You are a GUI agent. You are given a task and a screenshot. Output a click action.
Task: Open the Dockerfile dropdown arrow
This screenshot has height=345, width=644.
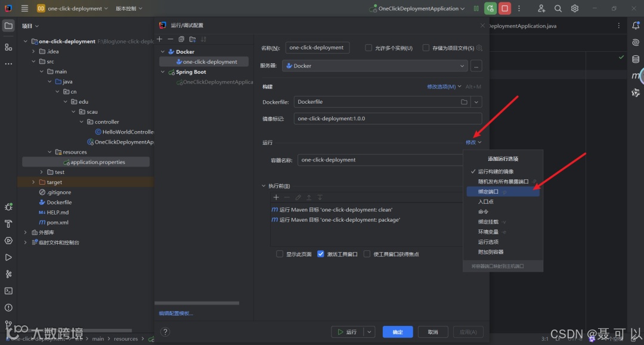tap(476, 102)
